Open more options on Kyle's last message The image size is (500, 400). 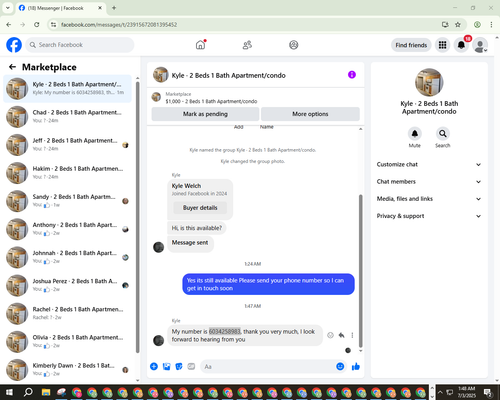[x=352, y=335]
